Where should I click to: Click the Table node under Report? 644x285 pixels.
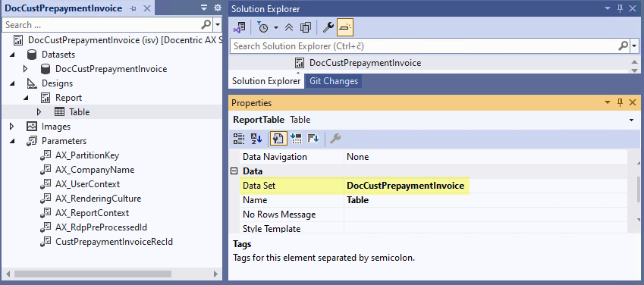pyautogui.click(x=80, y=112)
